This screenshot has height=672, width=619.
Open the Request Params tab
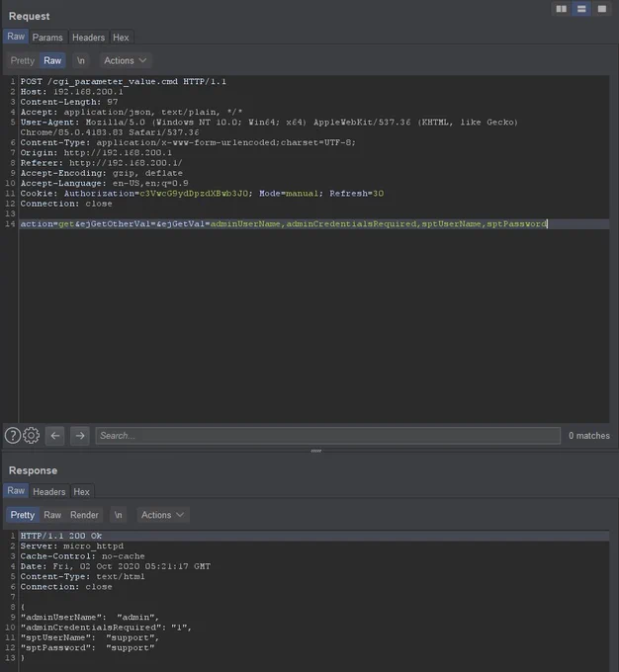pyautogui.click(x=47, y=38)
